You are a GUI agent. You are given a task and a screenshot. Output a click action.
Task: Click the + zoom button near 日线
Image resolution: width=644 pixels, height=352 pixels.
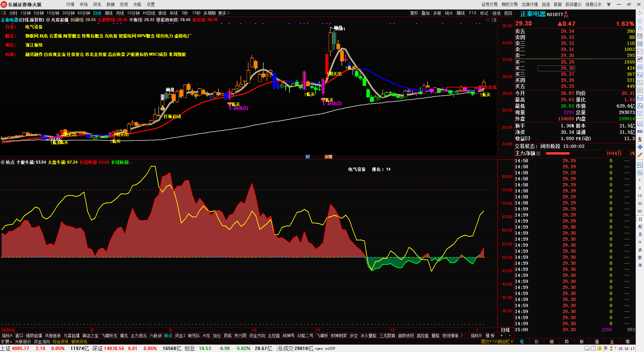tap(502, 336)
